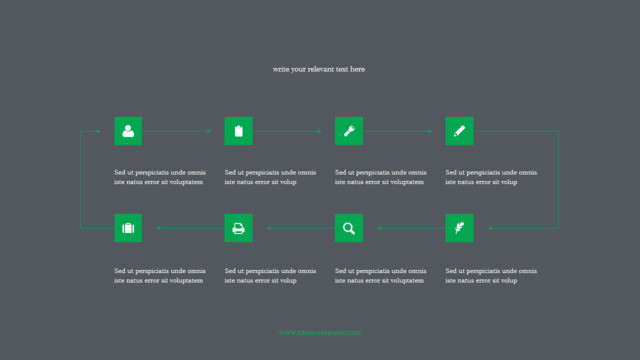Click the caption beneath the feather icon
This screenshot has width=640, height=360.
[x=491, y=276]
